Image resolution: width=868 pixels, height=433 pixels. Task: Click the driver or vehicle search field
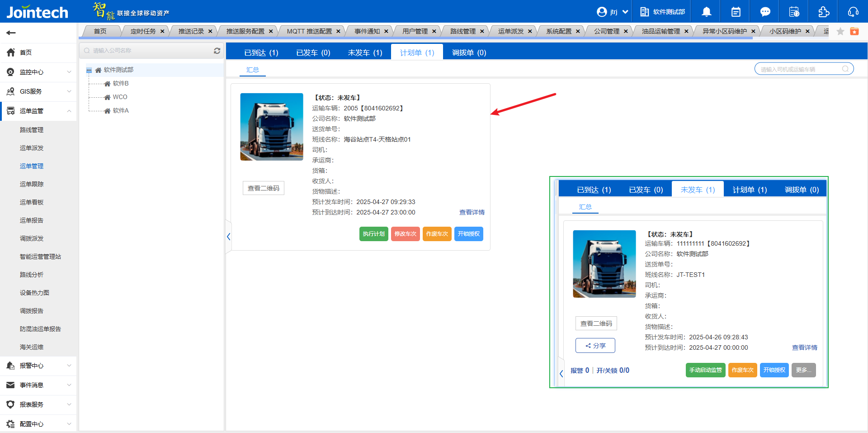point(799,69)
